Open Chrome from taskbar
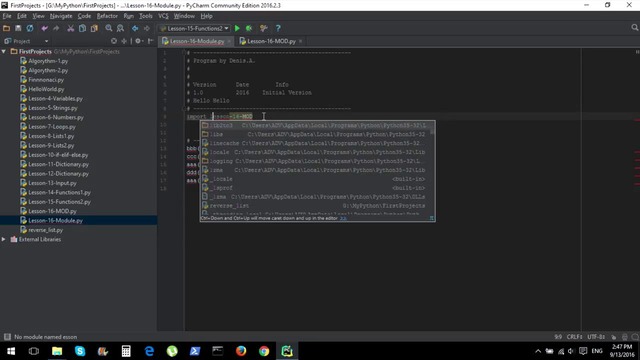This screenshot has height=360, width=640. click(x=264, y=351)
